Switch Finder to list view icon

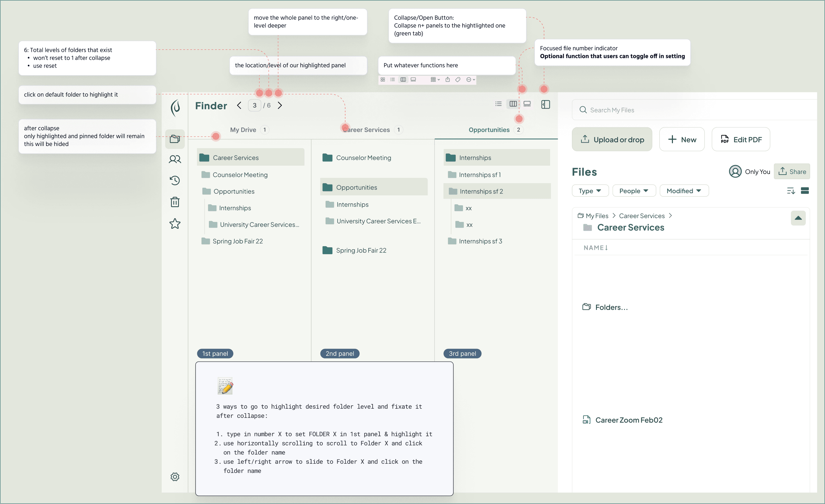coord(498,104)
